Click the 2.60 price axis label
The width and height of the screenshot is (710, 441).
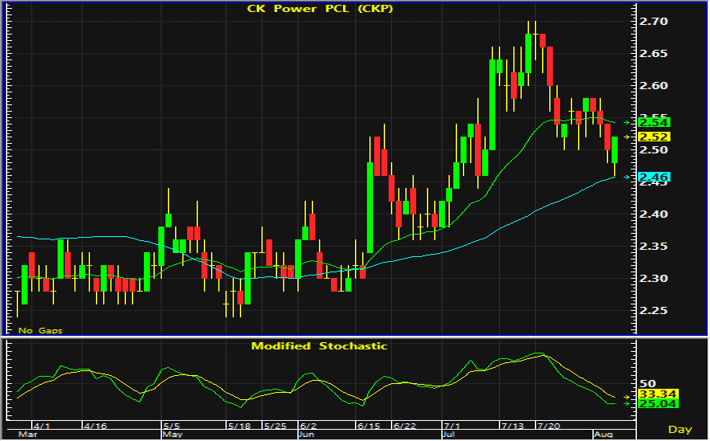[x=653, y=86]
